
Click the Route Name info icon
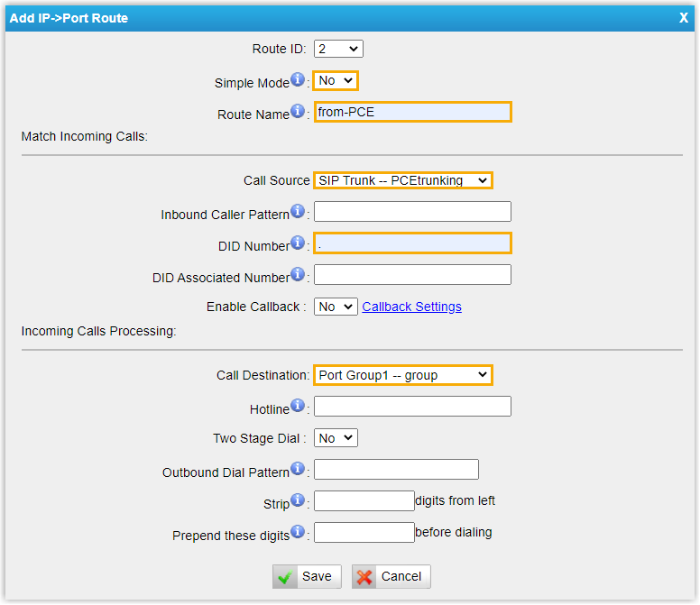click(x=298, y=112)
